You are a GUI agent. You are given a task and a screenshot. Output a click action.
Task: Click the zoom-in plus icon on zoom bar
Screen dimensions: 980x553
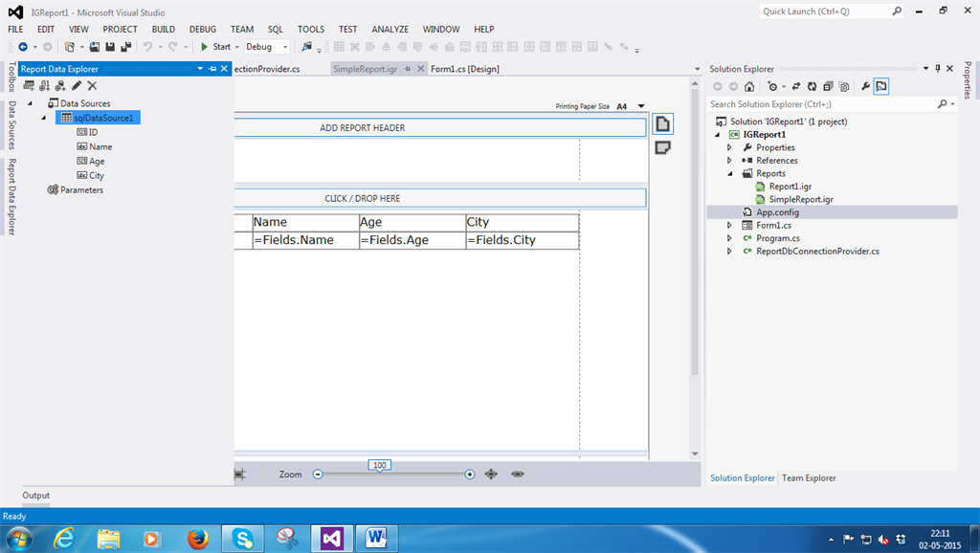point(470,475)
